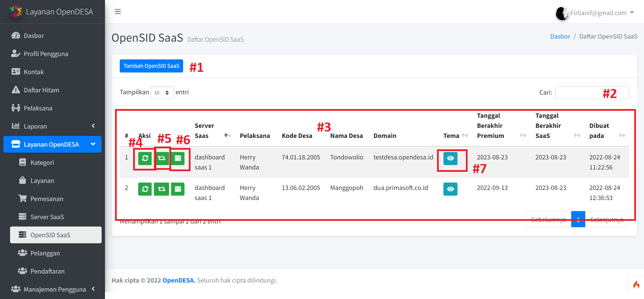Open the Kategori submenu item

56,162
